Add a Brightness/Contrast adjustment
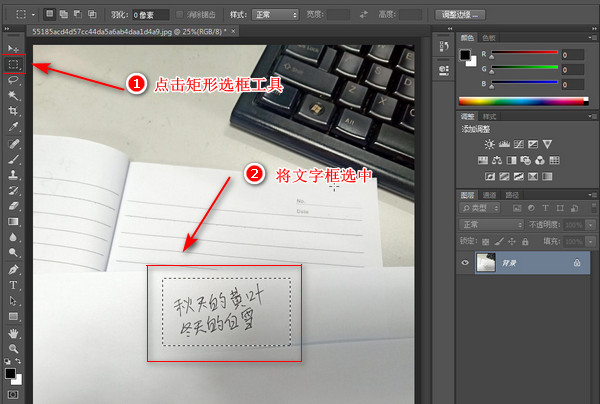 coord(489,144)
